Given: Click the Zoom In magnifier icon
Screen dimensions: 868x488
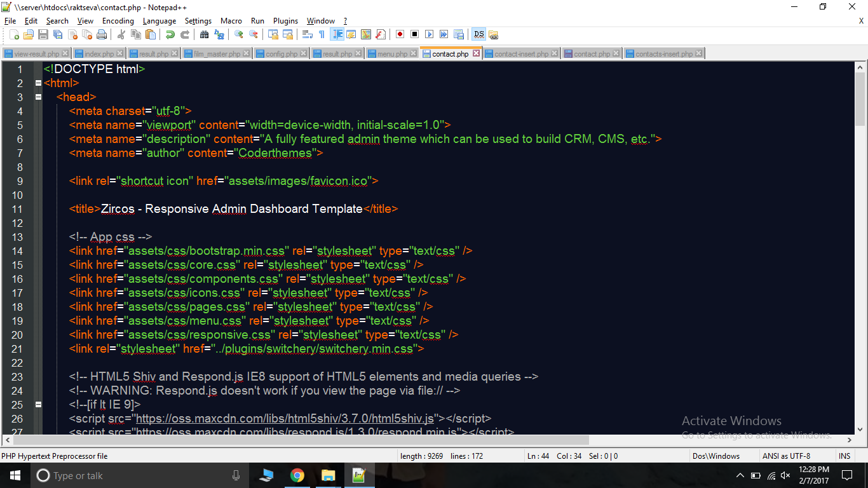Looking at the screenshot, I should tap(239, 34).
